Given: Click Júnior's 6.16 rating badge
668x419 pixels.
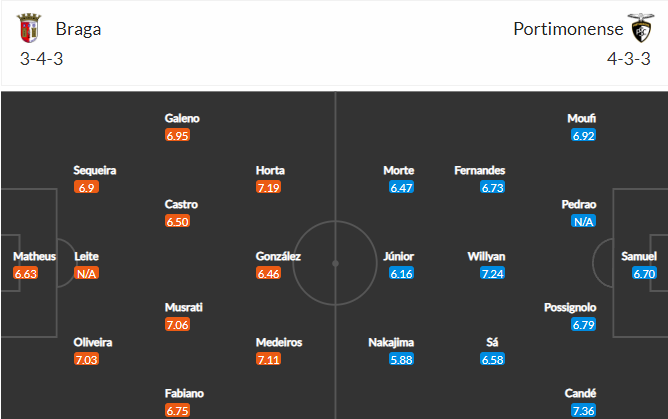Looking at the screenshot, I should point(399,273).
